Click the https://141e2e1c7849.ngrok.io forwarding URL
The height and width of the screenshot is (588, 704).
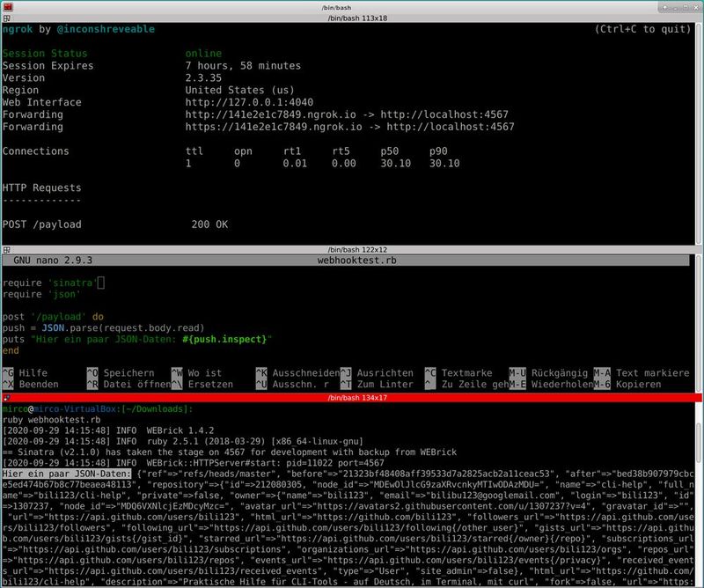pos(274,127)
